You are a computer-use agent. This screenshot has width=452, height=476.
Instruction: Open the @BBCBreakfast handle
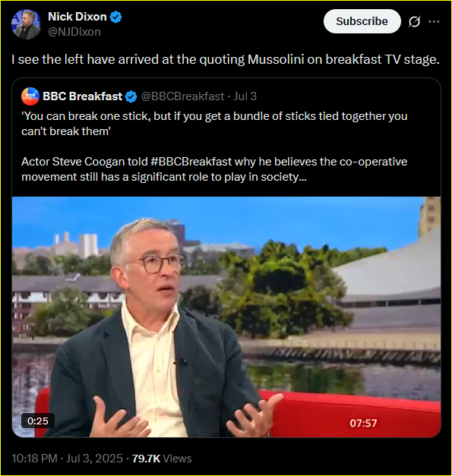tap(182, 96)
